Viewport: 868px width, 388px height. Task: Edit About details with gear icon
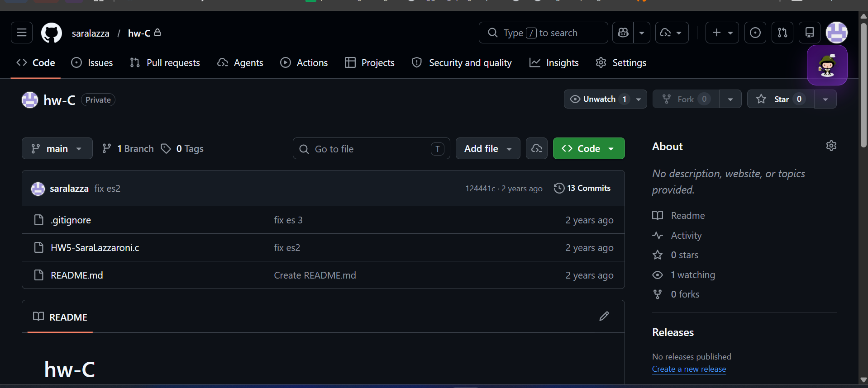pyautogui.click(x=831, y=146)
